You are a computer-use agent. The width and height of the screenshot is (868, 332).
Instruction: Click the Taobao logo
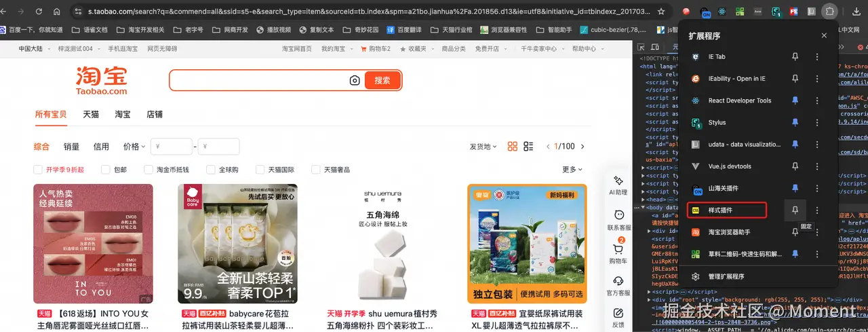coord(101,80)
